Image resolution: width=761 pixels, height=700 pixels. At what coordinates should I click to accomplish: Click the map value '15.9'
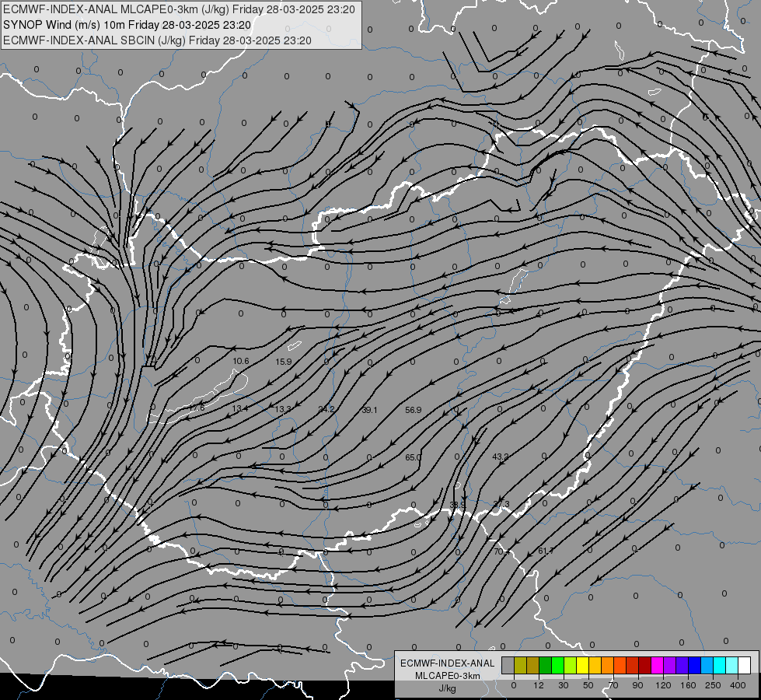(x=284, y=362)
